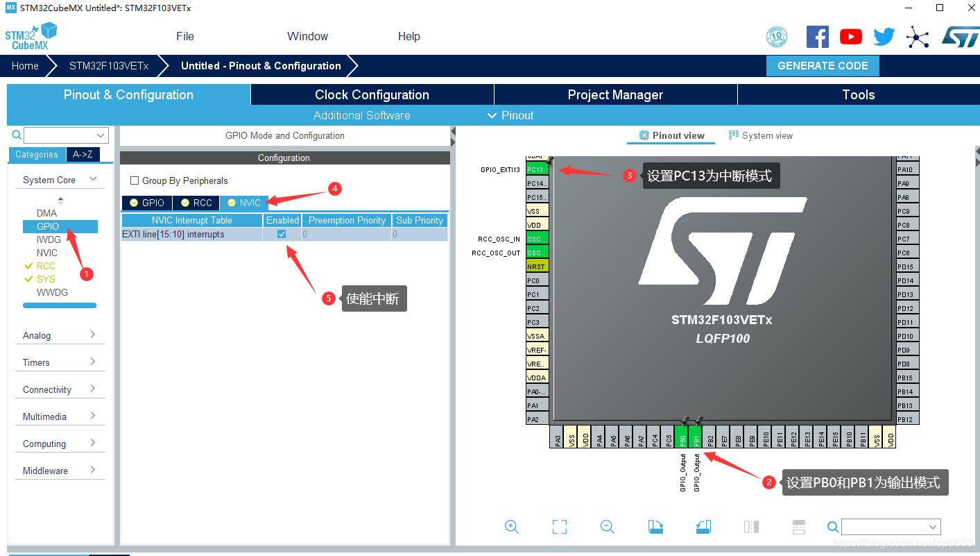The width and height of the screenshot is (980, 556).
Task: Open the ST community network icon
Action: point(918,37)
